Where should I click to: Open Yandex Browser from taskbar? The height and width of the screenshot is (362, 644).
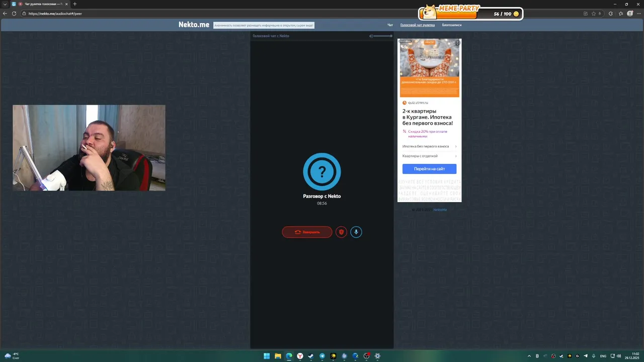click(x=300, y=356)
